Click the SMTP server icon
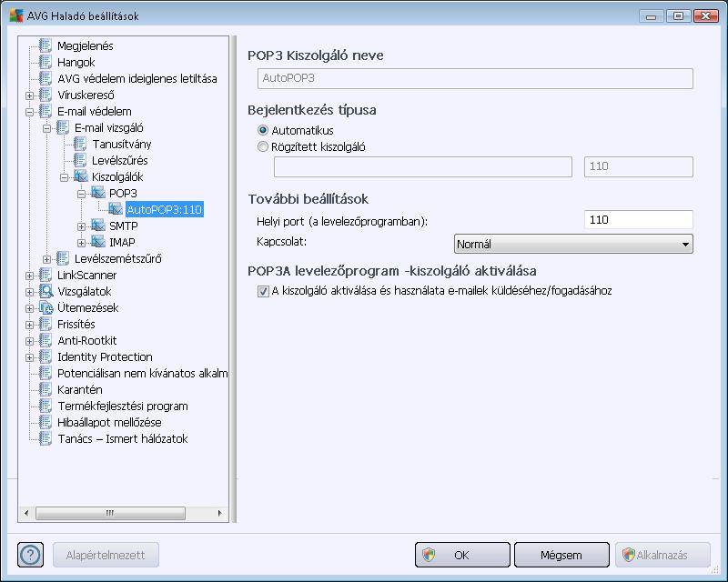This screenshot has width=728, height=582. [x=97, y=226]
